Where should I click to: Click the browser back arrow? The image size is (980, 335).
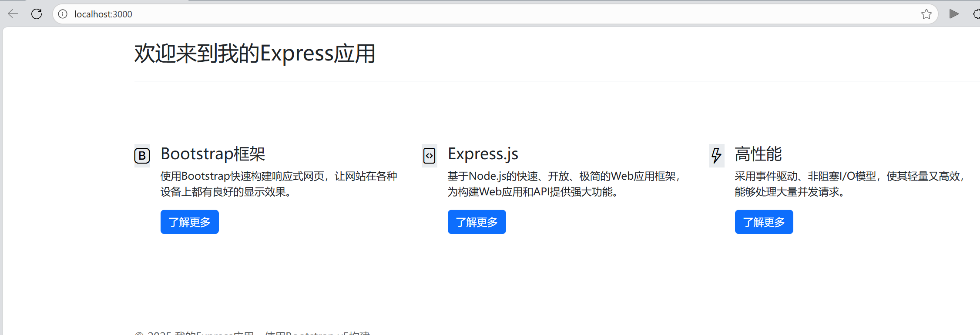pos(13,14)
